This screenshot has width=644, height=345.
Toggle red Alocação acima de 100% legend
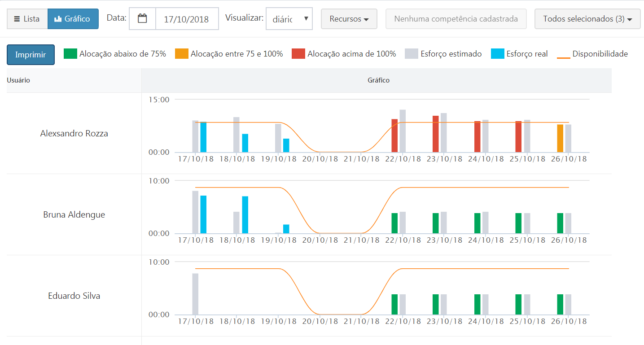(x=298, y=54)
